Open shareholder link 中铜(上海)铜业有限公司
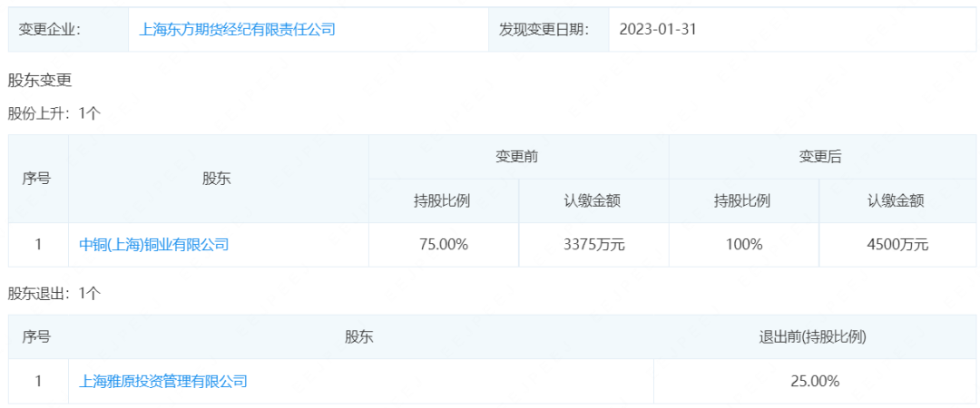 [x=154, y=245]
